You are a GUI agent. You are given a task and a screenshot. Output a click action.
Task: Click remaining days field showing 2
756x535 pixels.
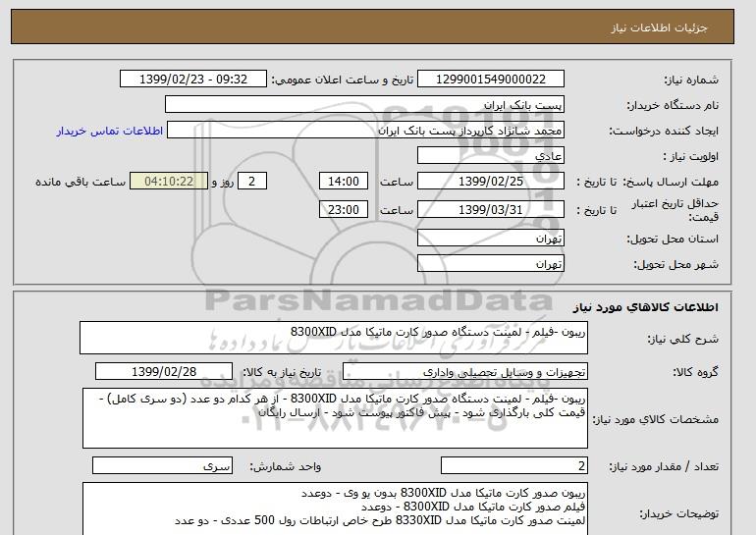(251, 182)
